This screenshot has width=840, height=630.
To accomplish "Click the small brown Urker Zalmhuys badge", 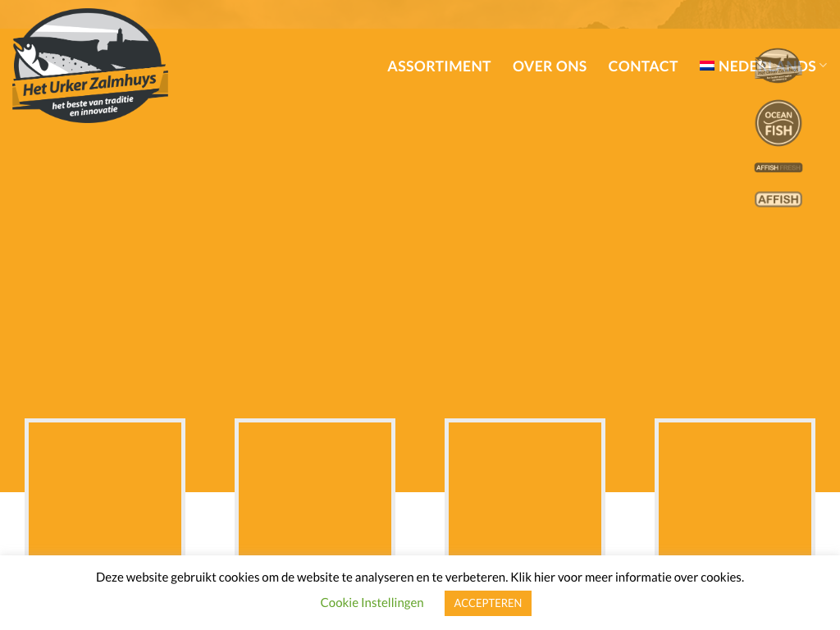I will [778, 65].
